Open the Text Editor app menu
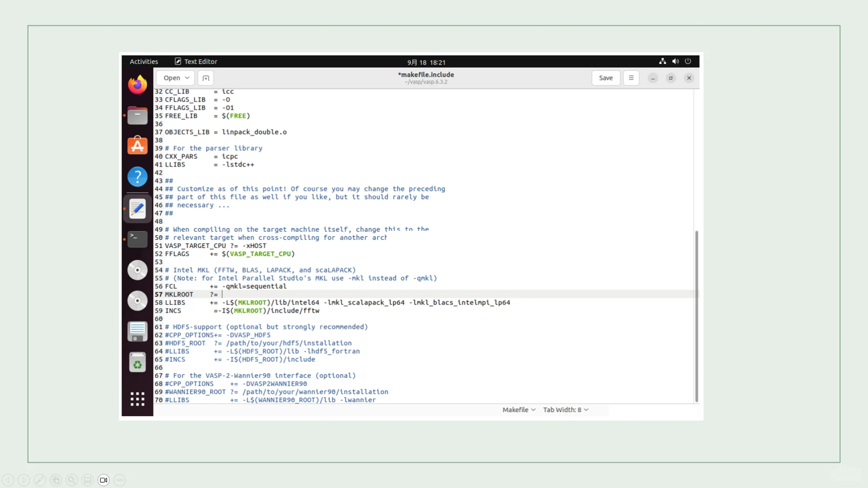 tap(196, 62)
